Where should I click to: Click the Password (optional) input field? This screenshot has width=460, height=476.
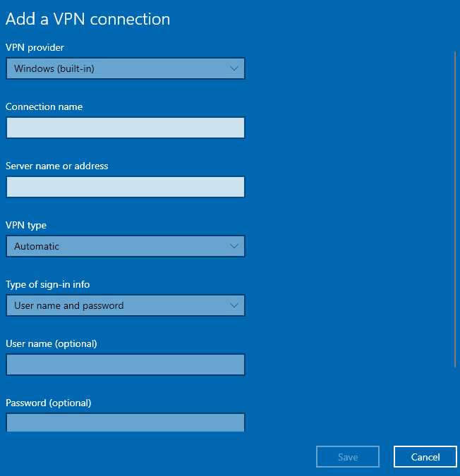click(126, 422)
